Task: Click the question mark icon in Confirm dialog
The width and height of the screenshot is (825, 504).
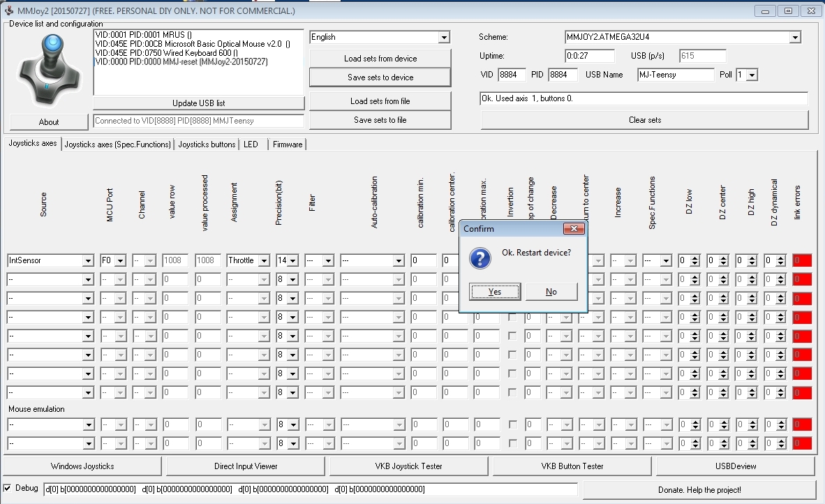Action: click(480, 258)
